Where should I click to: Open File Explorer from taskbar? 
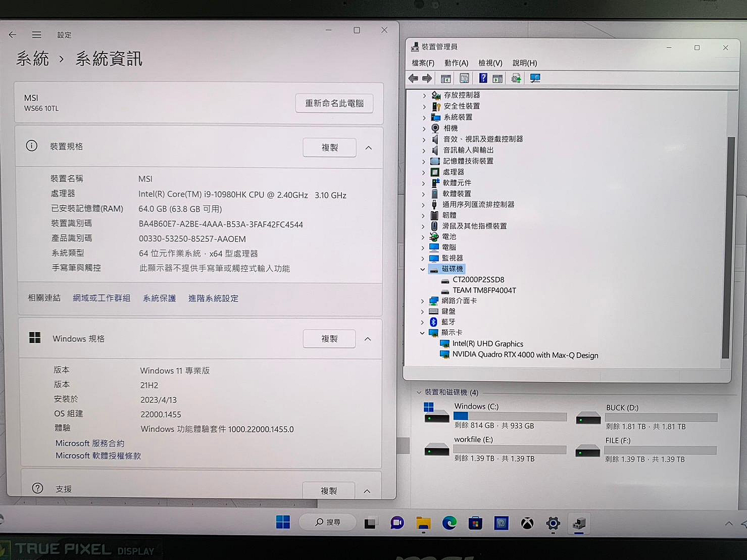(x=423, y=523)
